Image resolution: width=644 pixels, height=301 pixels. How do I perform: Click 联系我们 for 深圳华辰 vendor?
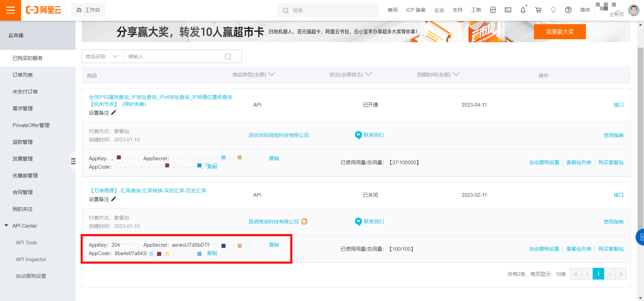pyautogui.click(x=369, y=135)
